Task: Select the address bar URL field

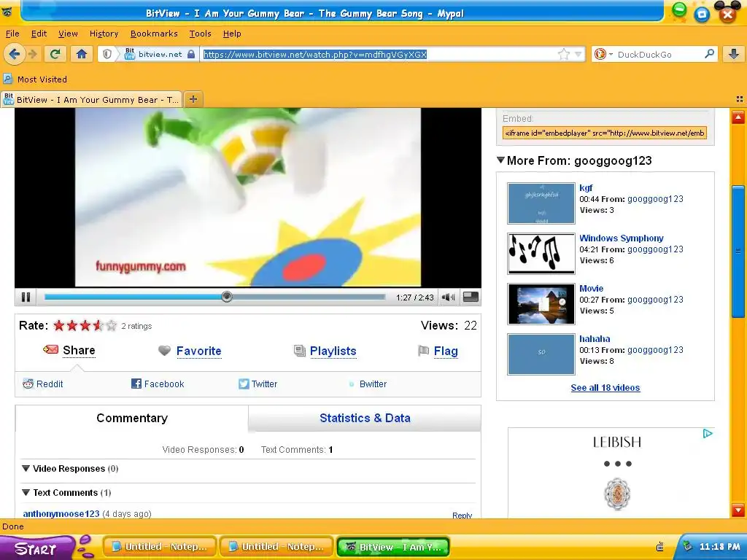Action: point(379,54)
